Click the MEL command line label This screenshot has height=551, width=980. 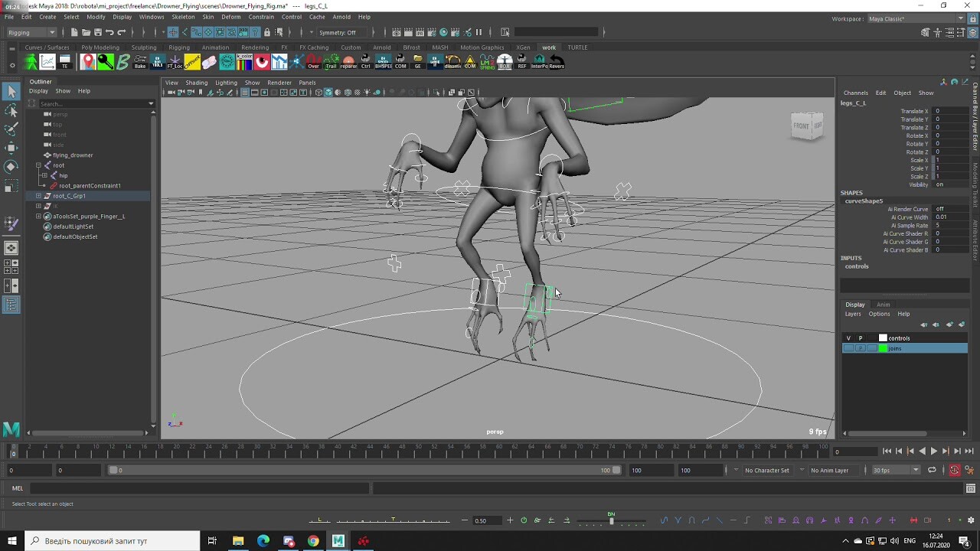click(x=17, y=487)
